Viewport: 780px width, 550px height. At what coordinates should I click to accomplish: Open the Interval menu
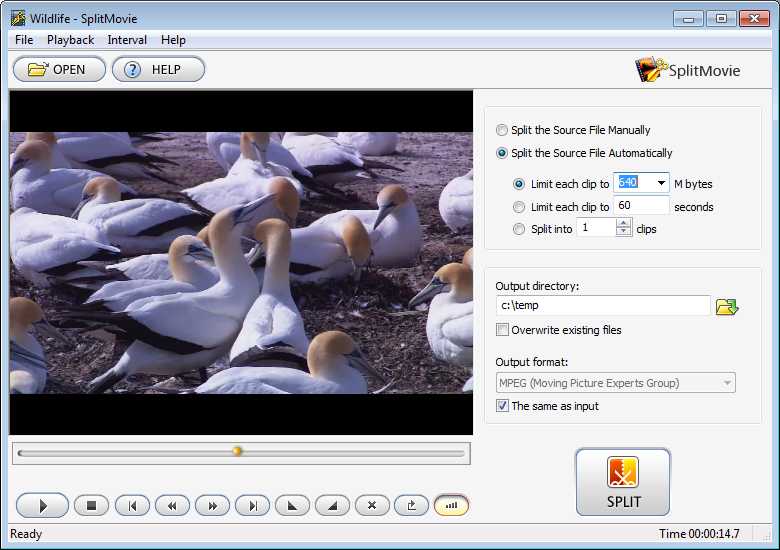127,40
